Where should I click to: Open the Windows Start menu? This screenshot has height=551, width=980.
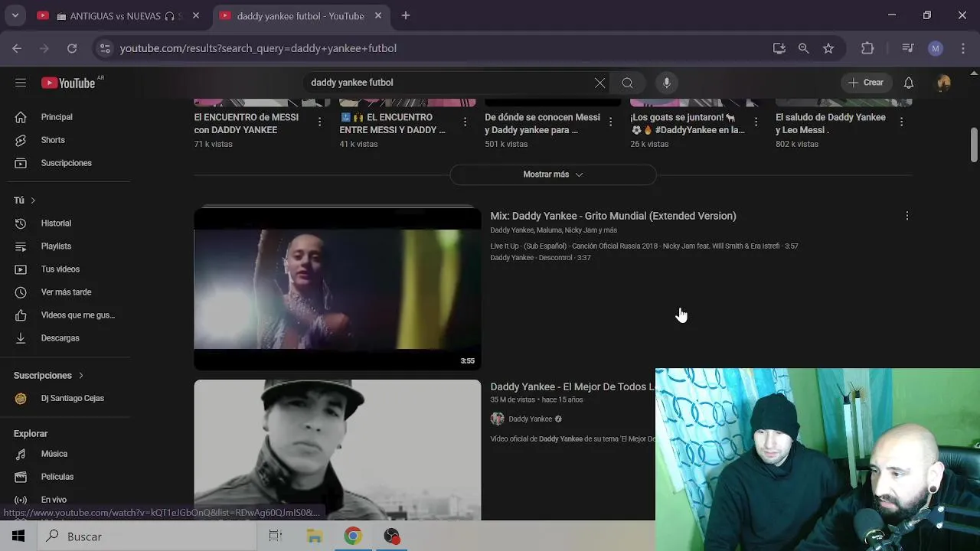pos(18,536)
